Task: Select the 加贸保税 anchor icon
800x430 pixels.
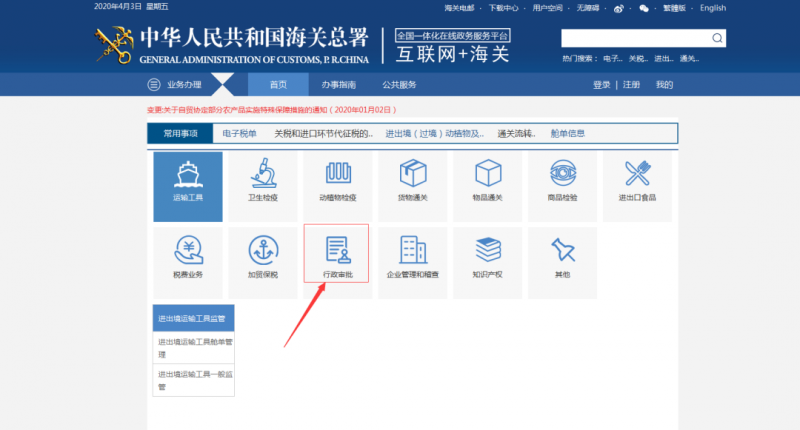Action: pos(262,250)
